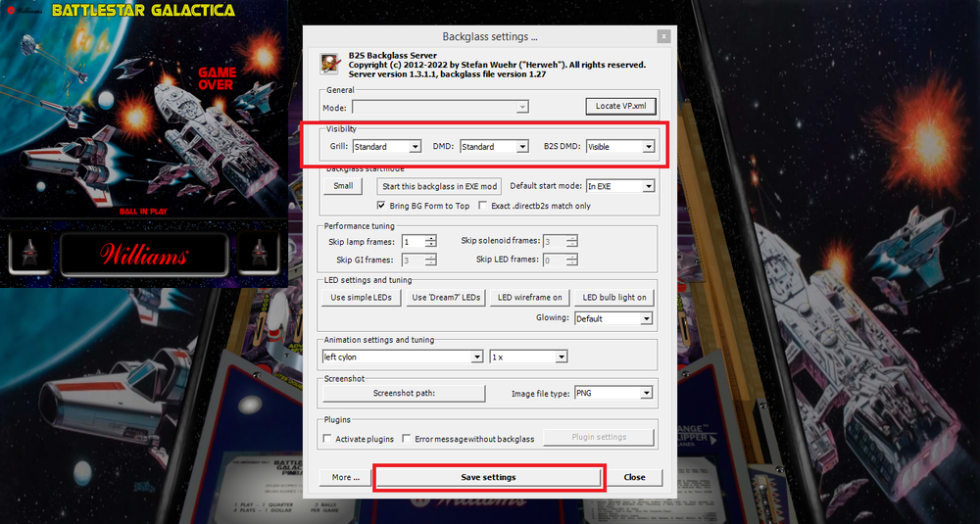Click Use 'Dream7' LEDs button

pyautogui.click(x=446, y=298)
